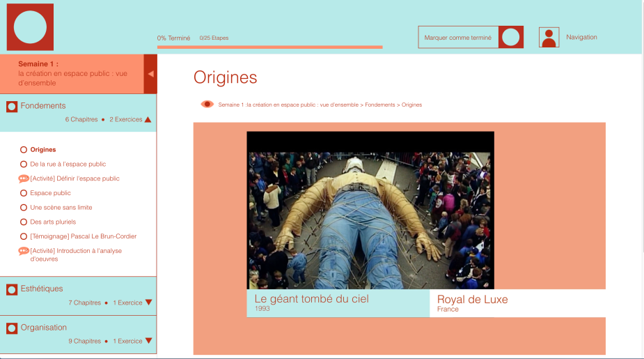Click the orange course progress bar
The height and width of the screenshot is (359, 644).
270,47
